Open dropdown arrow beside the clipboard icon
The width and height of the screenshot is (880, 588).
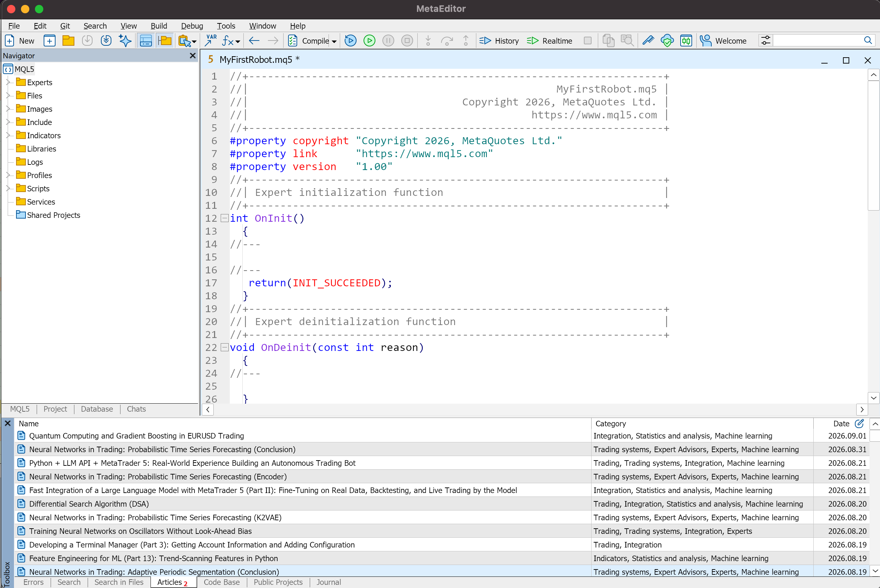point(194,41)
